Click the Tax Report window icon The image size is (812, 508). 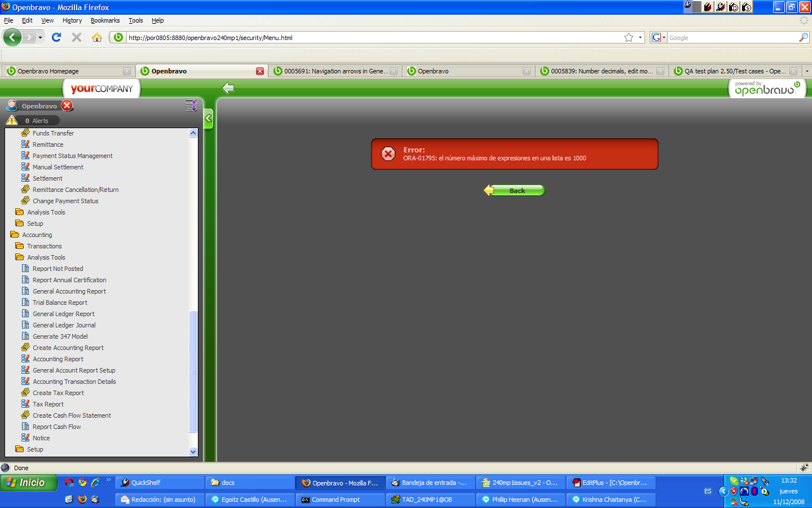click(25, 404)
